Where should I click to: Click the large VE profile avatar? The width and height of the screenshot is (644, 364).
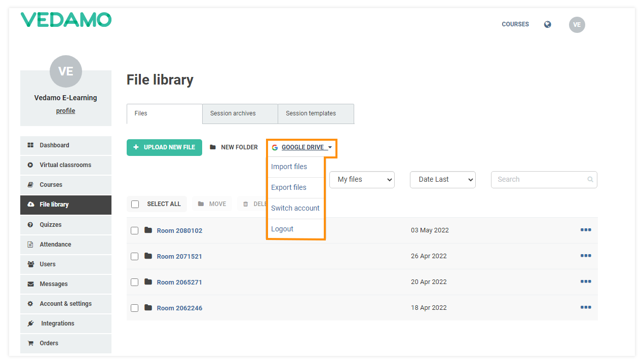coord(66,71)
